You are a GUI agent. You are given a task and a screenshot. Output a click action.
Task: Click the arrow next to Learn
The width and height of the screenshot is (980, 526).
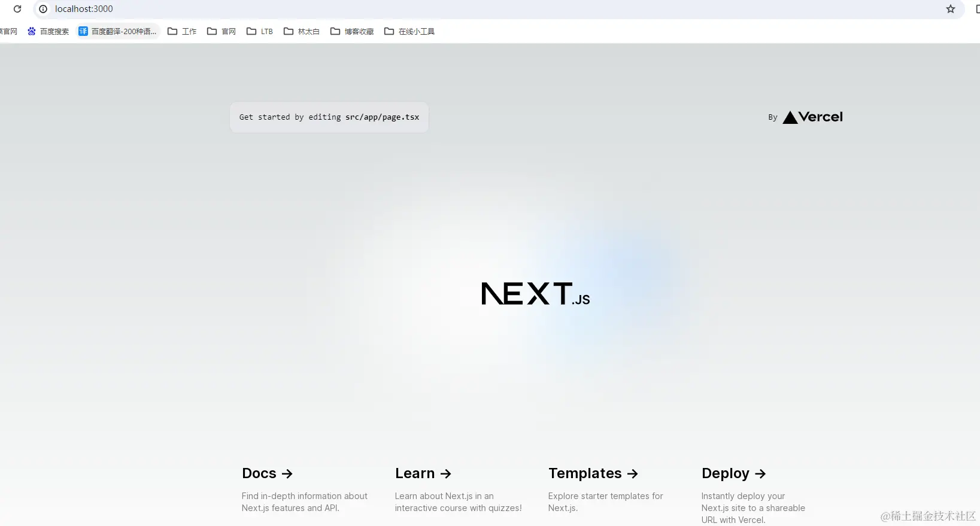[445, 474]
